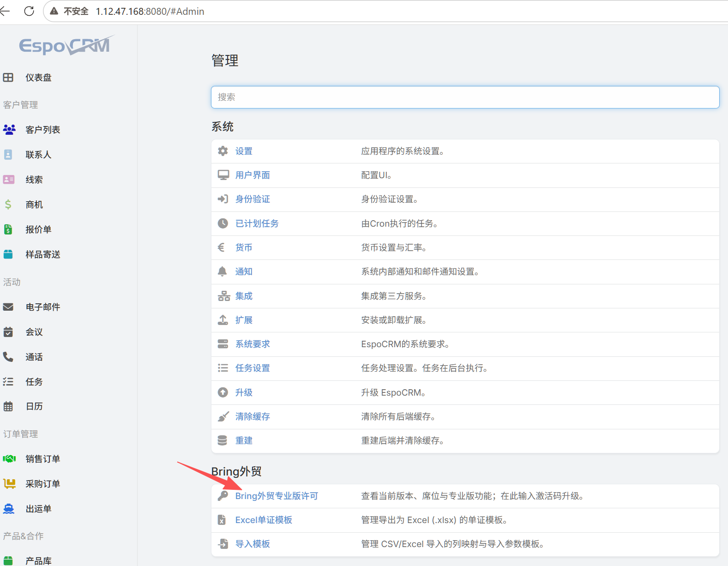Open the Excel单证模板 link
Screen dimensions: 728x566
pos(264,520)
